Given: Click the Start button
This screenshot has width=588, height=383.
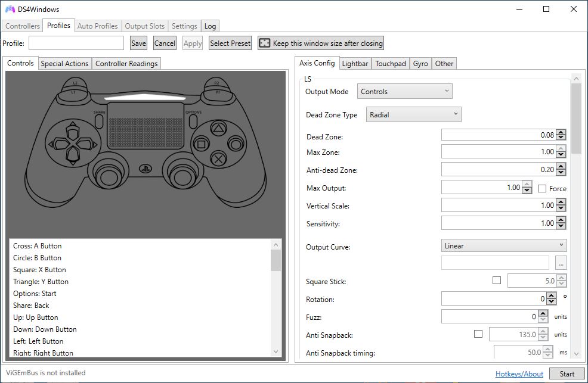Looking at the screenshot, I should pos(567,373).
